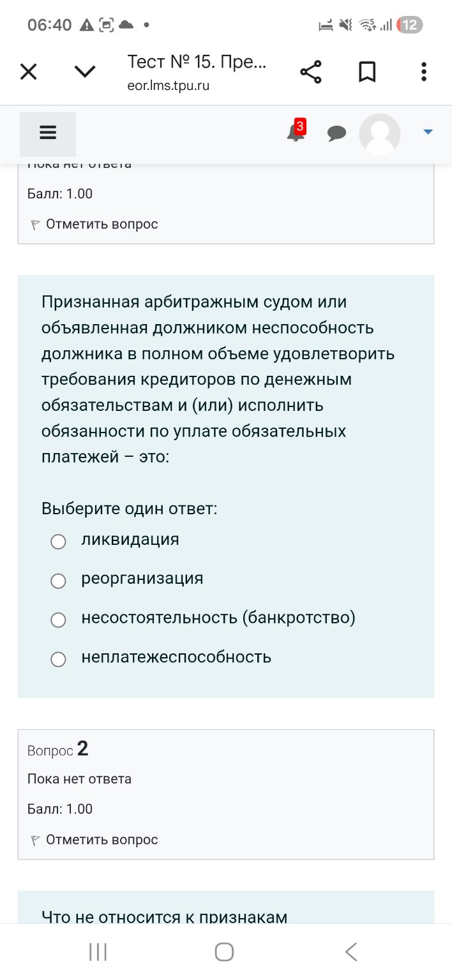The height and width of the screenshot is (980, 452).
Task: Open the Moodle navigation hamburger menu
Action: click(x=48, y=133)
